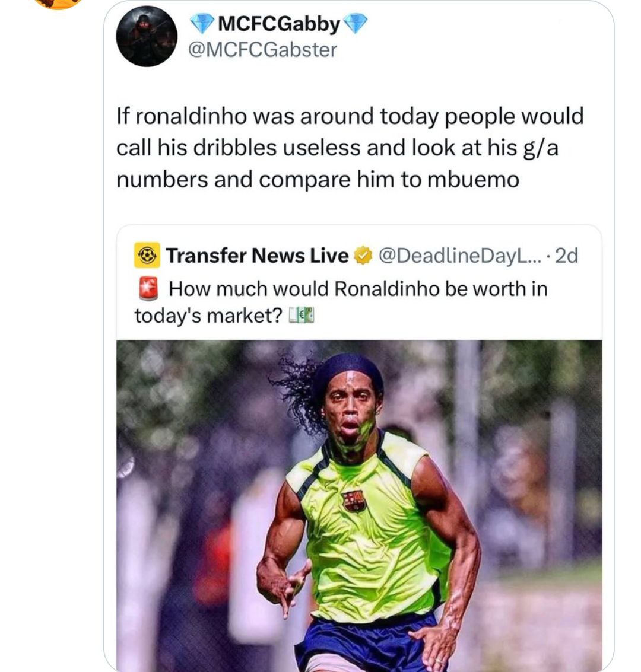Click the diamond emoji before MCFCGabby
Image resolution: width=641 pixels, height=672 pixels.
[202, 24]
